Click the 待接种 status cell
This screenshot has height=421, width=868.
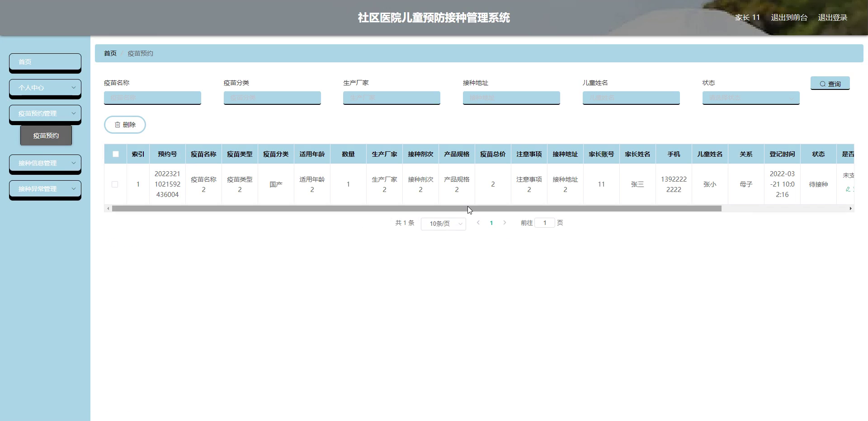(818, 184)
